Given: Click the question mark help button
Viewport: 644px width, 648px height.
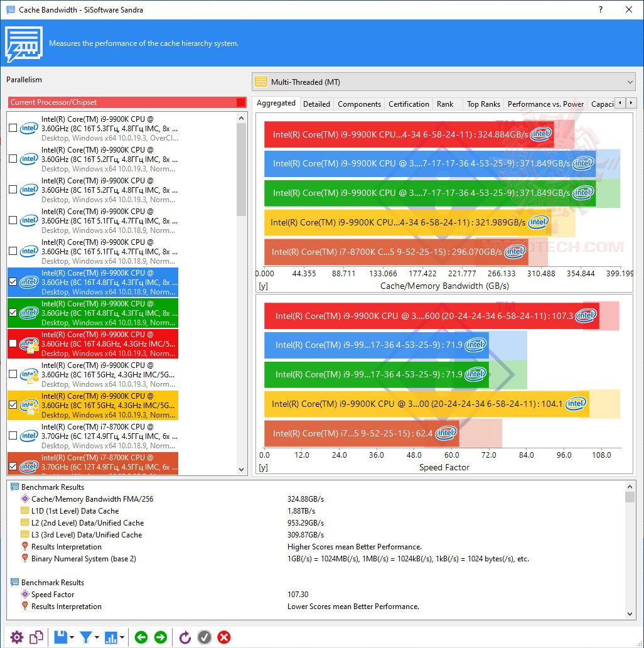Looking at the screenshot, I should coord(601,9).
